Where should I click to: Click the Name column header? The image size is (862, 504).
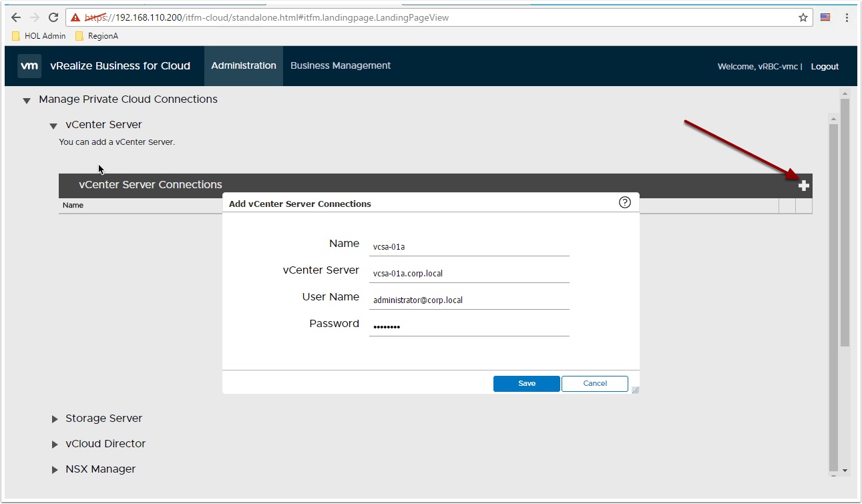(x=73, y=206)
